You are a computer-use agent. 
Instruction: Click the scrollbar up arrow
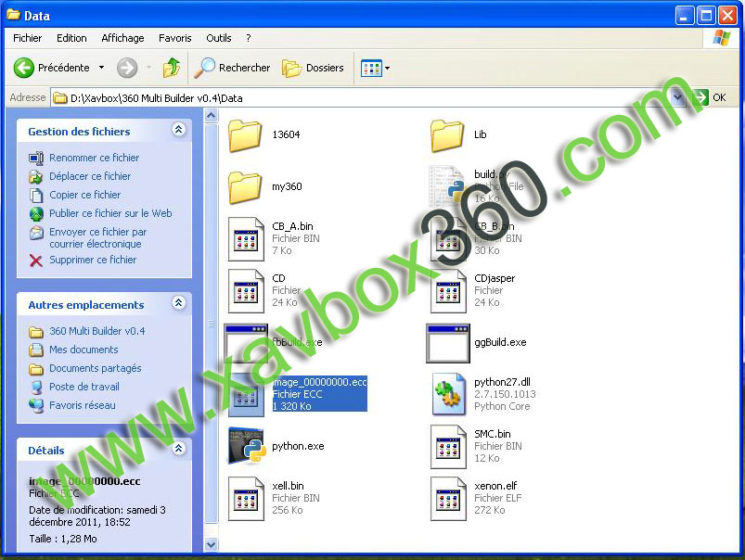(x=211, y=115)
